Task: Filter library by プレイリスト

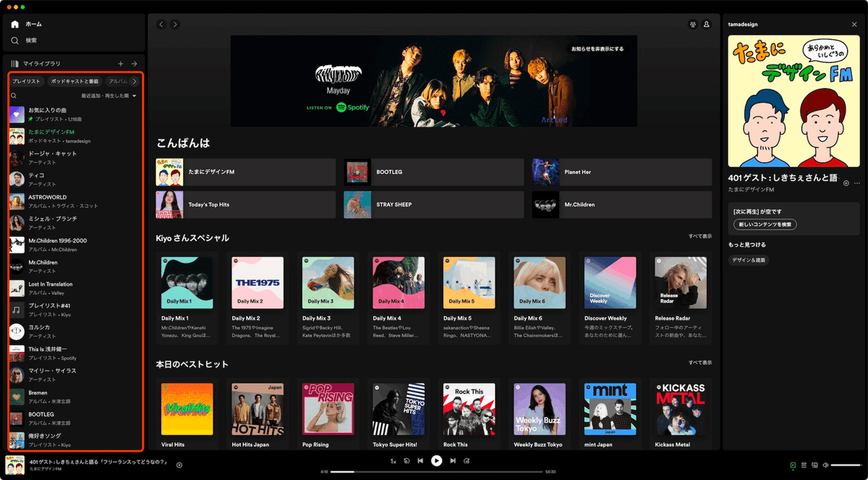Action: coord(26,81)
